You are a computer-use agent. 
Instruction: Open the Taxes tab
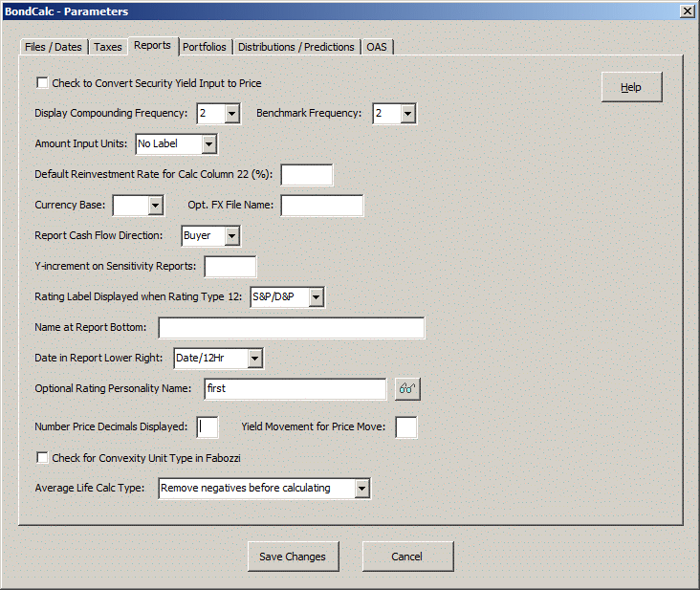point(108,47)
